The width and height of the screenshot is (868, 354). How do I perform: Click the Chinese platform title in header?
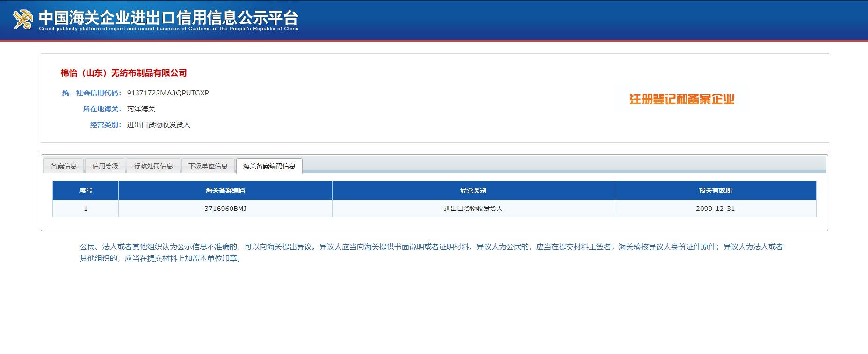pos(168,17)
